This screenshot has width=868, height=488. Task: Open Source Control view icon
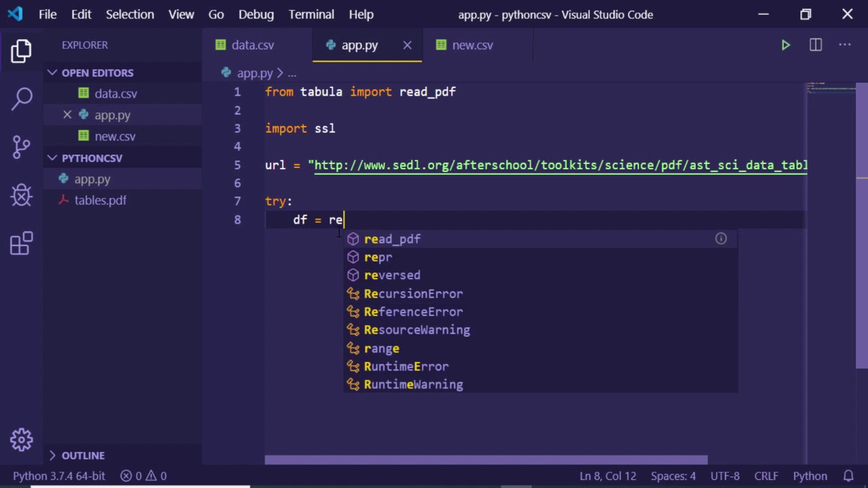[22, 146]
